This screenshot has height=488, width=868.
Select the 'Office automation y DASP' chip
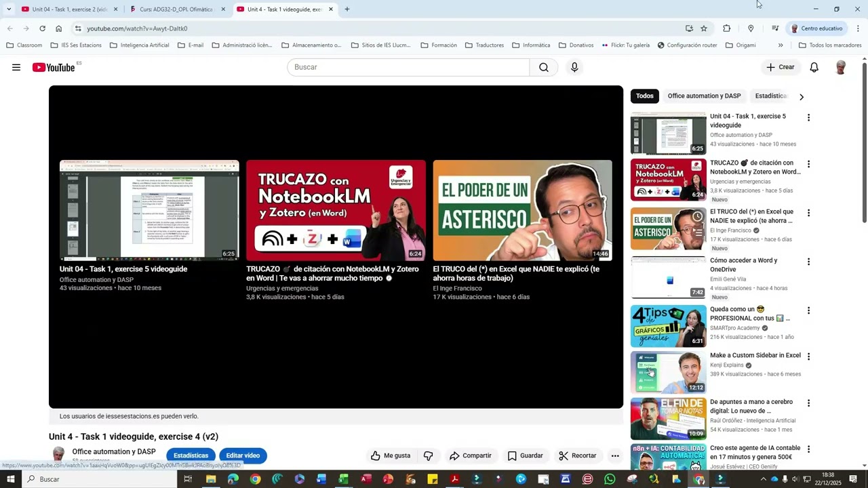tap(704, 96)
